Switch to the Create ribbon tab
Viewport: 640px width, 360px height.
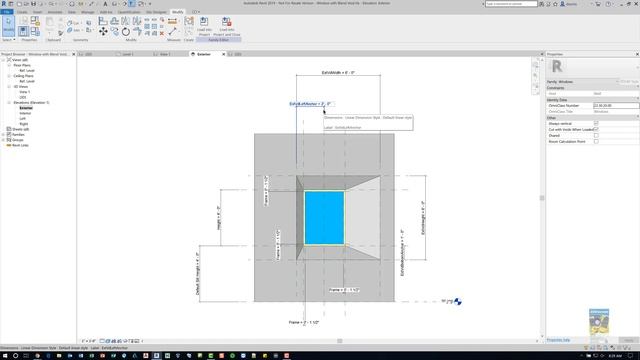(x=22, y=12)
